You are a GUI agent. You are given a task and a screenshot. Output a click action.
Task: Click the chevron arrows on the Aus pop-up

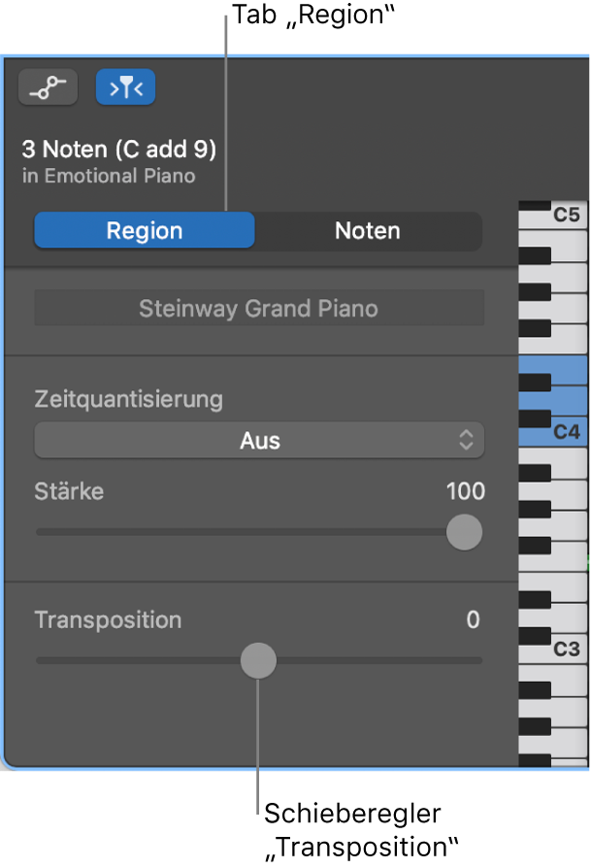pyautogui.click(x=467, y=440)
